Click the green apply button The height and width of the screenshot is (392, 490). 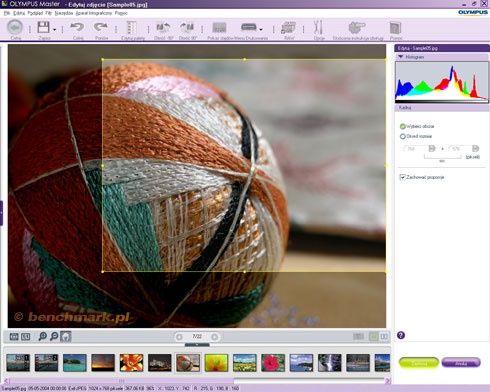pyautogui.click(x=419, y=363)
